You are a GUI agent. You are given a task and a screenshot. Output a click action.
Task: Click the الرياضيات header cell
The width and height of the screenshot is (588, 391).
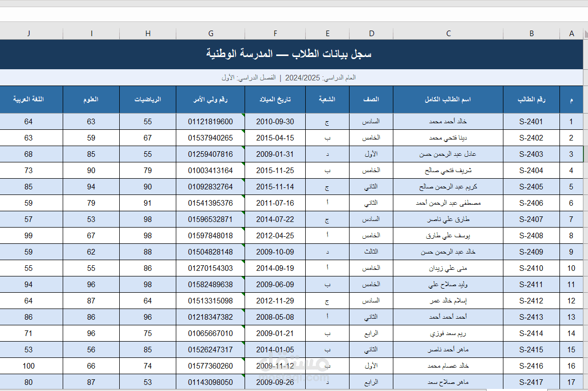(148, 100)
